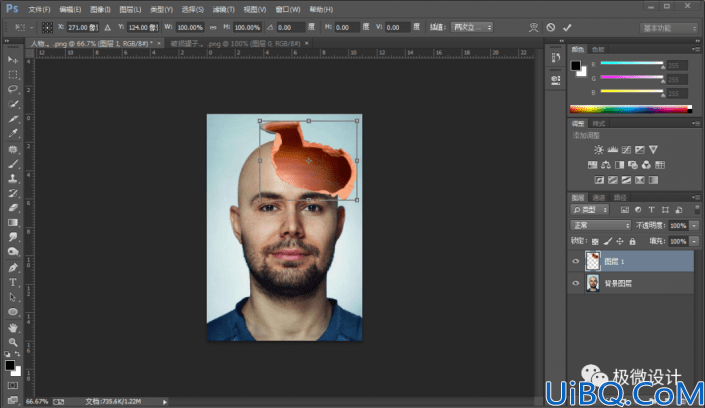Open the 不透明度 opacity arrow dropdown

(694, 225)
